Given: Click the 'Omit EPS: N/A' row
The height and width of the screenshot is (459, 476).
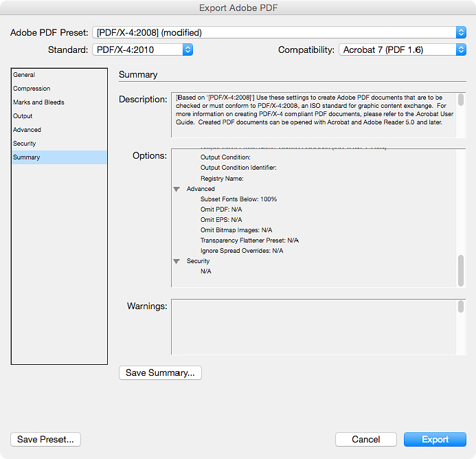Looking at the screenshot, I should click(221, 220).
